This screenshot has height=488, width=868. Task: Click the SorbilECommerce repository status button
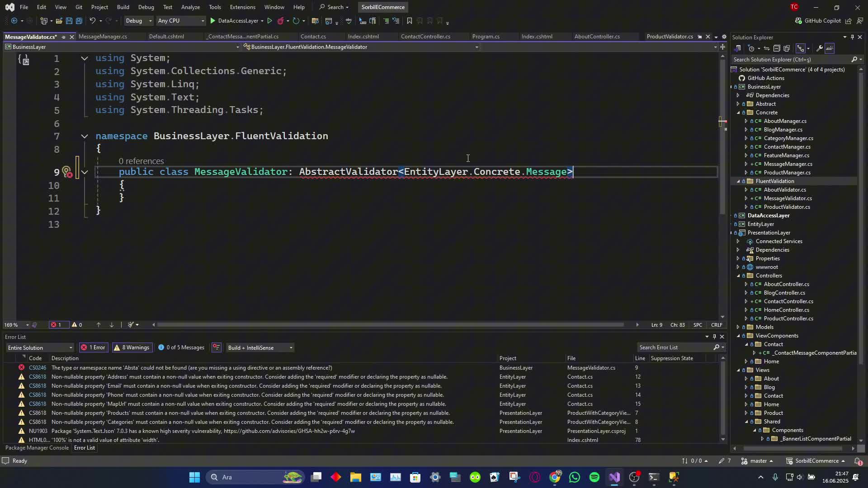click(x=816, y=461)
